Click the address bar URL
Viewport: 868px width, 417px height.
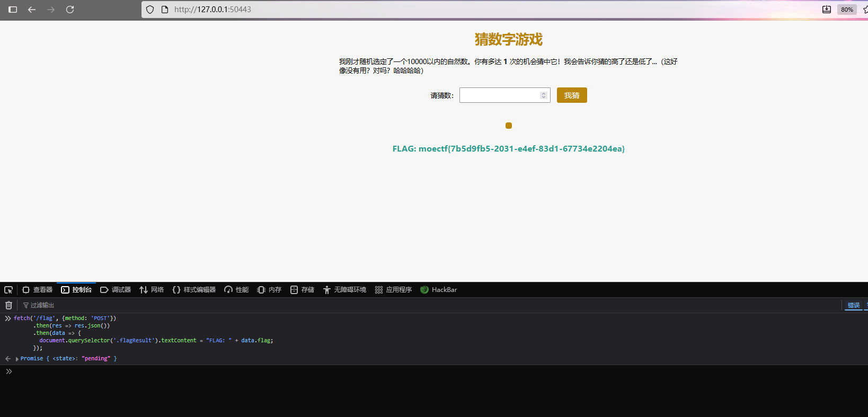click(x=212, y=10)
